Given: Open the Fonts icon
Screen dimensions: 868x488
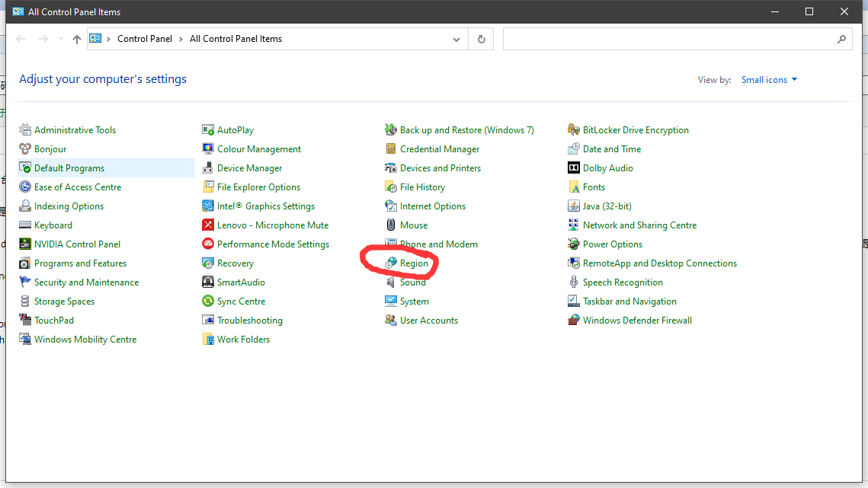Looking at the screenshot, I should [x=574, y=187].
